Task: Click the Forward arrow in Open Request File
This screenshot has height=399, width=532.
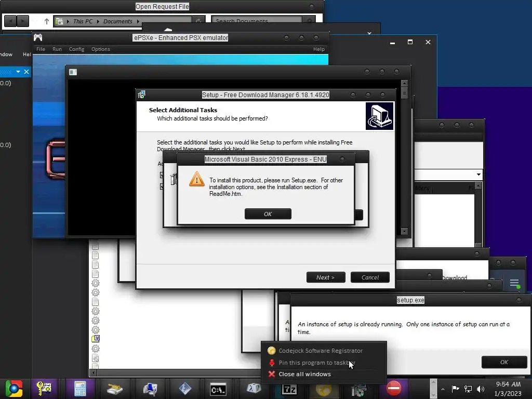Action: 23,21
